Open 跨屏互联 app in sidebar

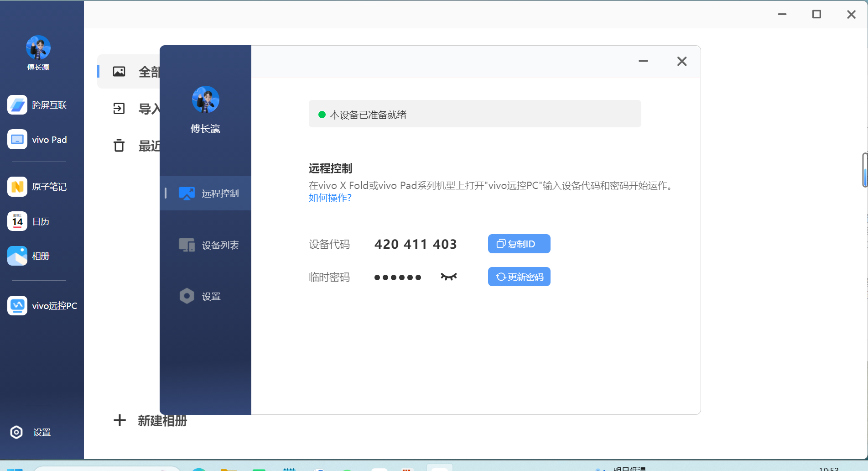37,105
